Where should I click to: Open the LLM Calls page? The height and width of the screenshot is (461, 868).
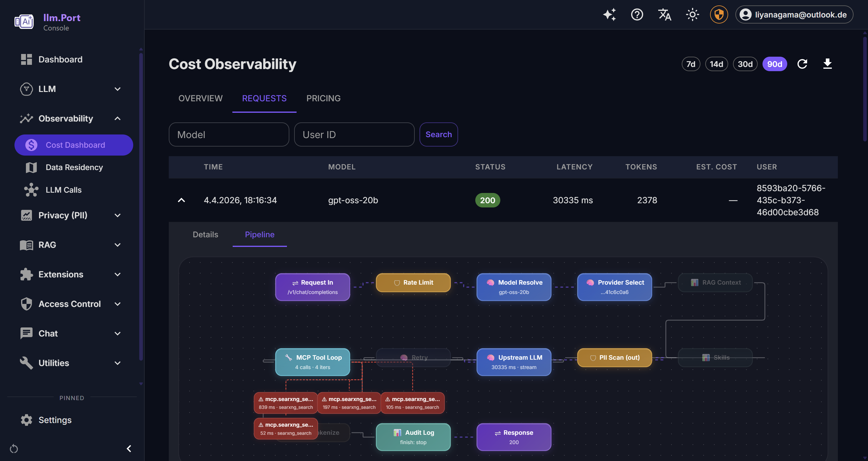coord(74,190)
